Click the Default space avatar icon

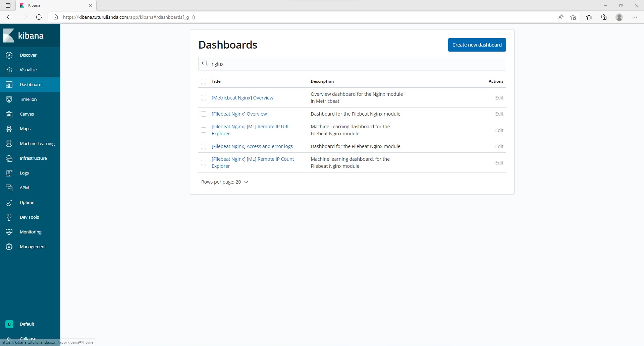pyautogui.click(x=9, y=324)
